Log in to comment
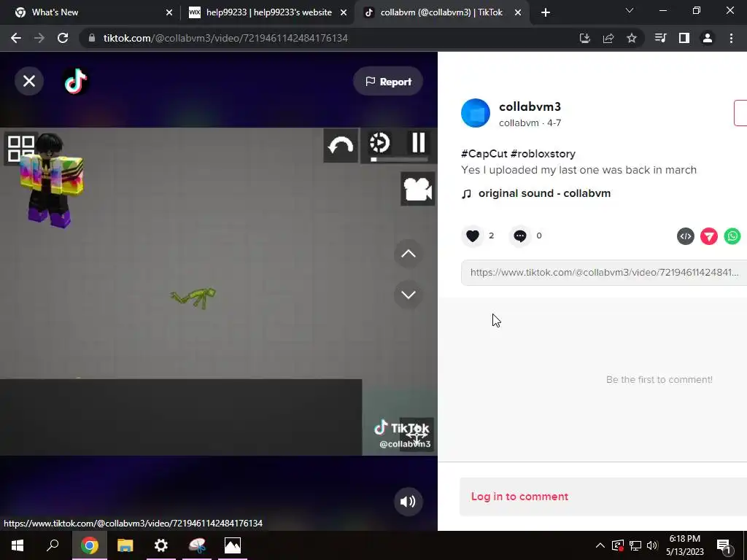 click(x=519, y=497)
